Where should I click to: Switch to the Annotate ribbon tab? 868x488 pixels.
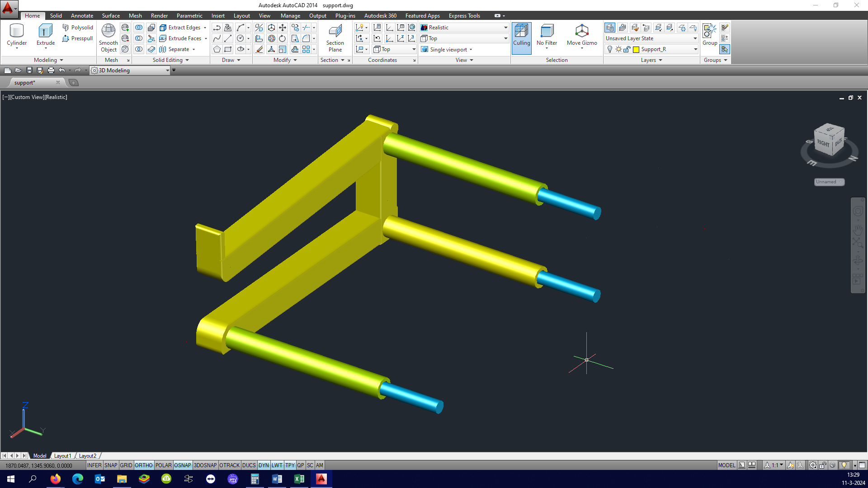pos(82,15)
